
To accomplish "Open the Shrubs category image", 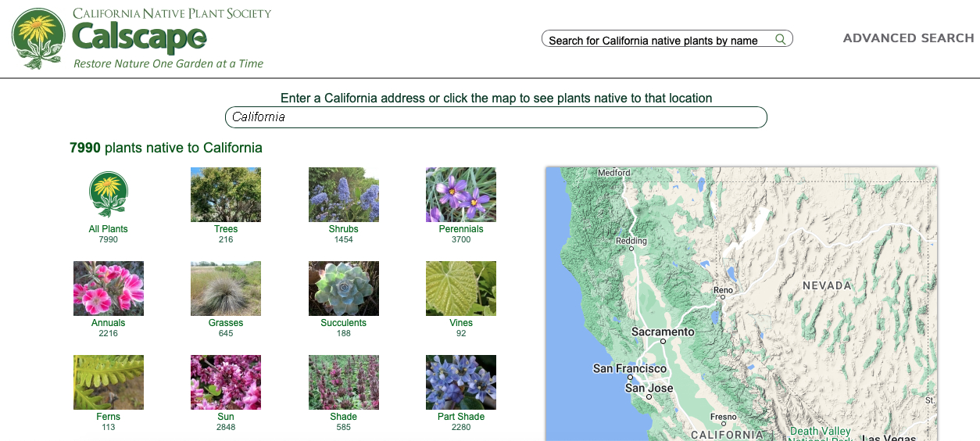I will click(x=344, y=195).
